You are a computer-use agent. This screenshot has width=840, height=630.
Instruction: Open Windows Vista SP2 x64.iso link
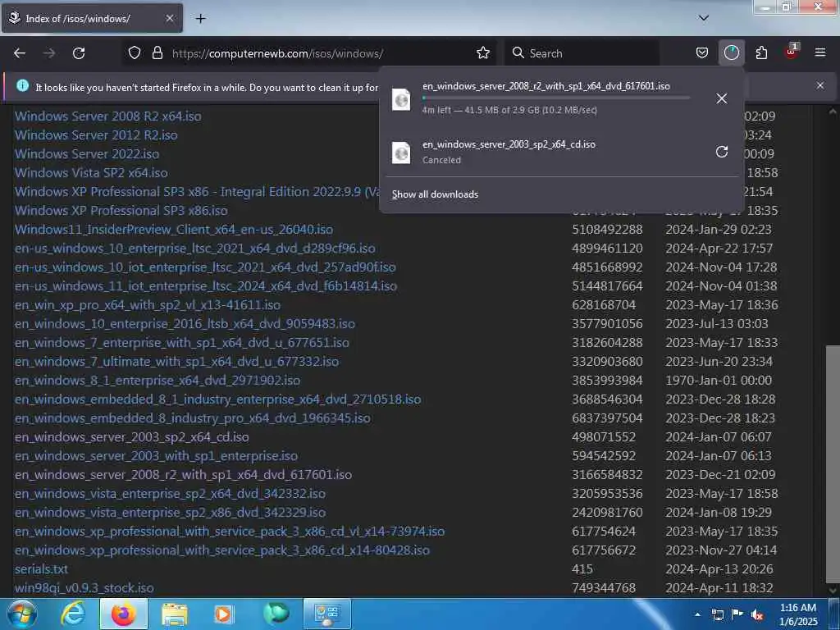click(91, 172)
